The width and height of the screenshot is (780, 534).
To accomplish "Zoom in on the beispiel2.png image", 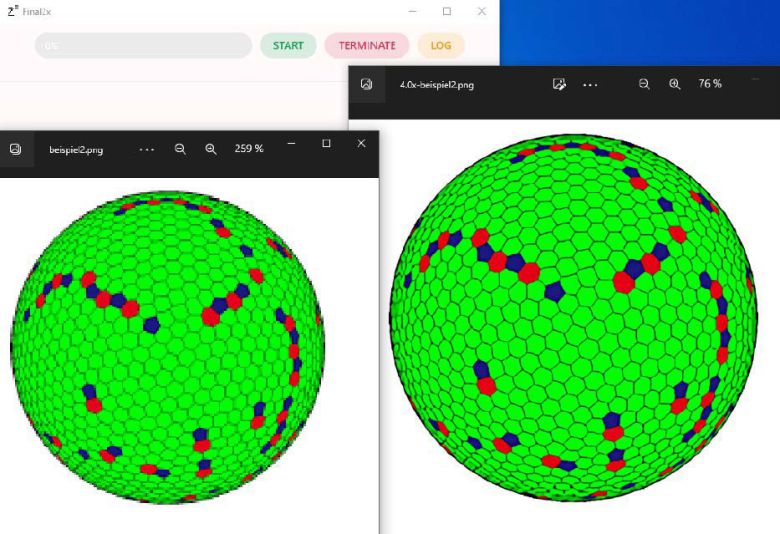I will 211,149.
